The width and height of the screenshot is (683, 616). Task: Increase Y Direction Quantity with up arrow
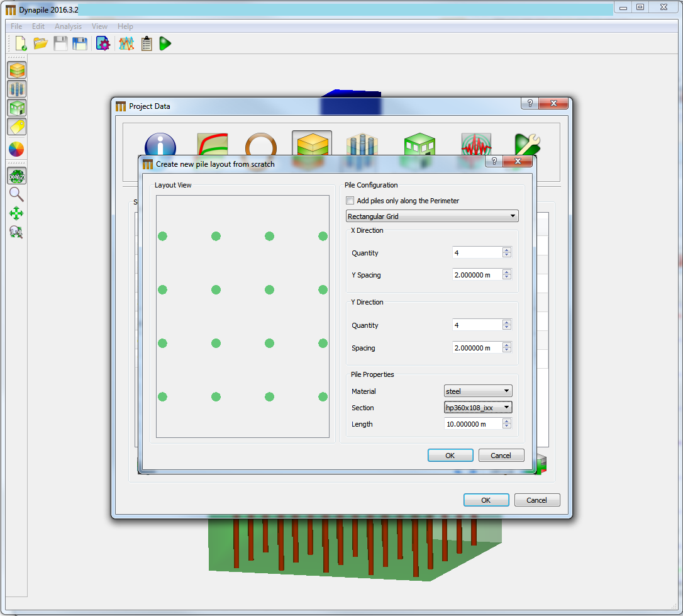[506, 322]
